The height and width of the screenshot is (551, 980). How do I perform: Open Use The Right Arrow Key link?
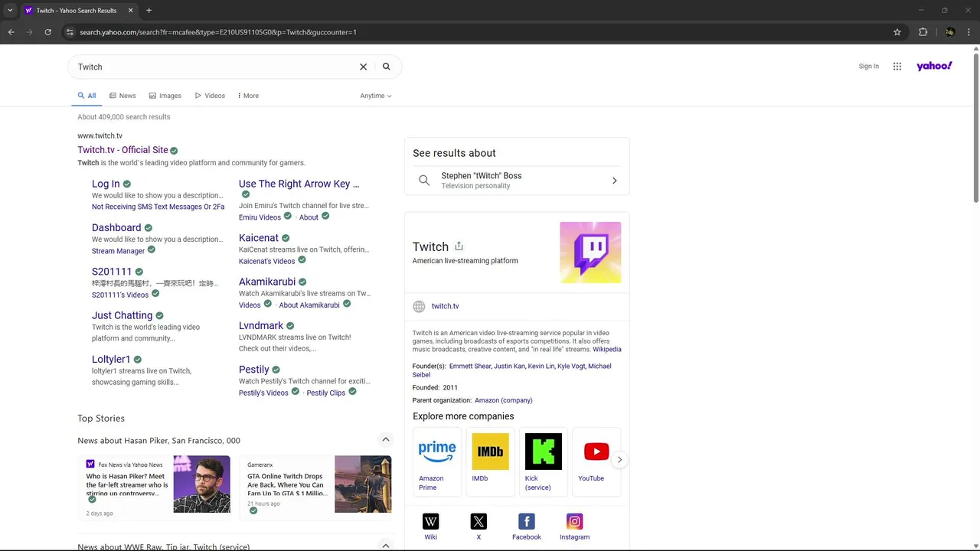pos(299,184)
